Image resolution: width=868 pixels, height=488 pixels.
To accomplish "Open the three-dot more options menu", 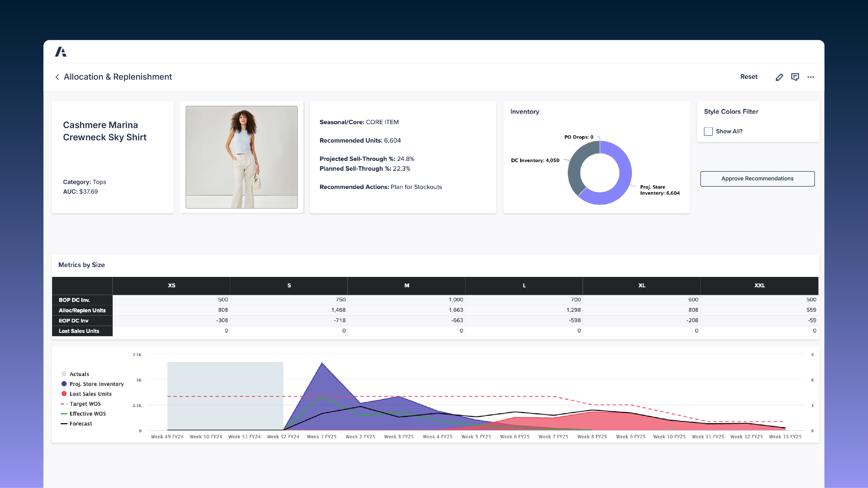I will (810, 77).
